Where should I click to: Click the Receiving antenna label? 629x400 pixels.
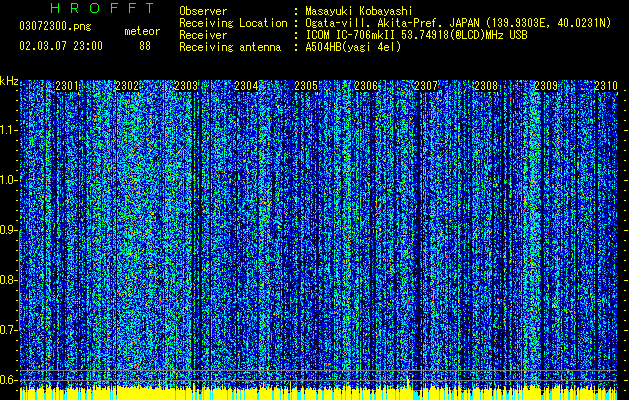(230, 47)
